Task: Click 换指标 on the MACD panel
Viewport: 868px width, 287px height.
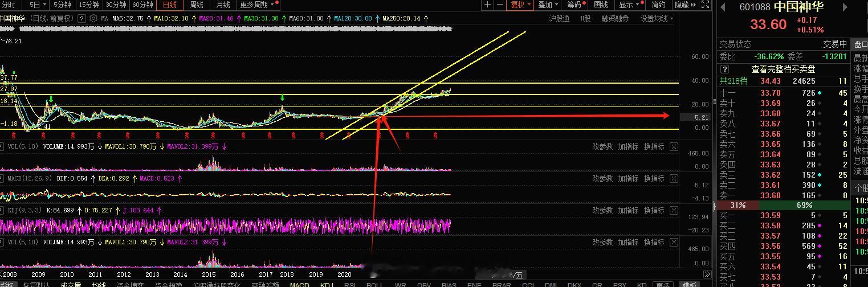Action: coord(654,179)
